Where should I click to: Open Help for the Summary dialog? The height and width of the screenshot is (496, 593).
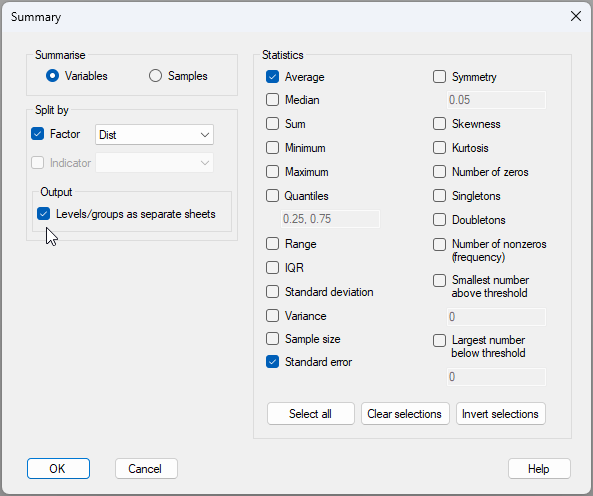coord(539,469)
